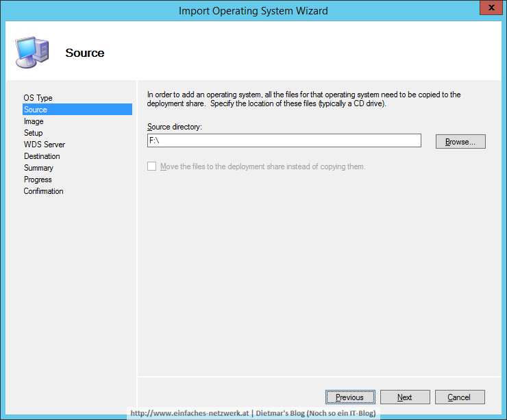The image size is (507, 420).
Task: Focus the Source directory text field
Action: [284, 140]
